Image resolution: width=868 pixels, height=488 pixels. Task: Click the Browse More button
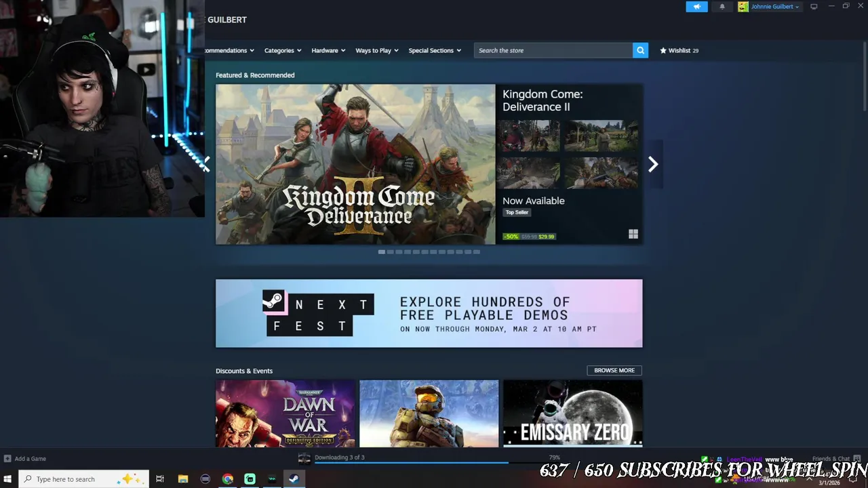tap(614, 370)
